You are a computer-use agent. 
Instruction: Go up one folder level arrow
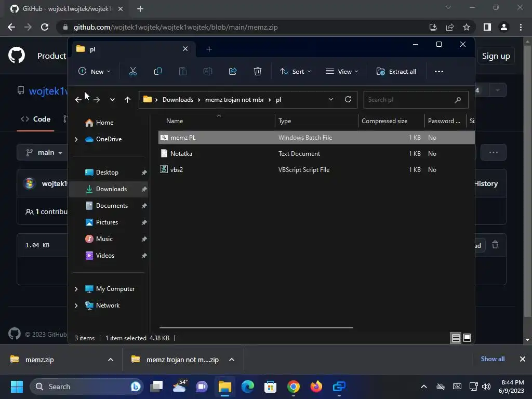pos(128,100)
